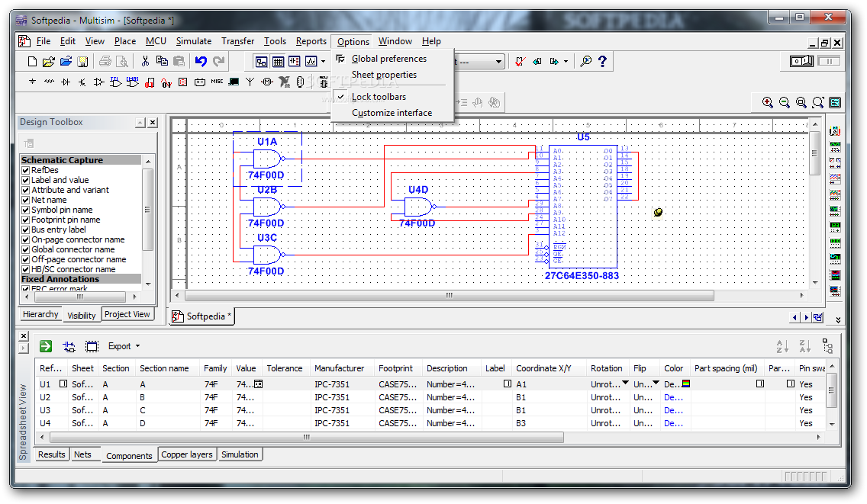Open U1 Rotation dropdown arrow
The width and height of the screenshot is (867, 504).
point(625,383)
